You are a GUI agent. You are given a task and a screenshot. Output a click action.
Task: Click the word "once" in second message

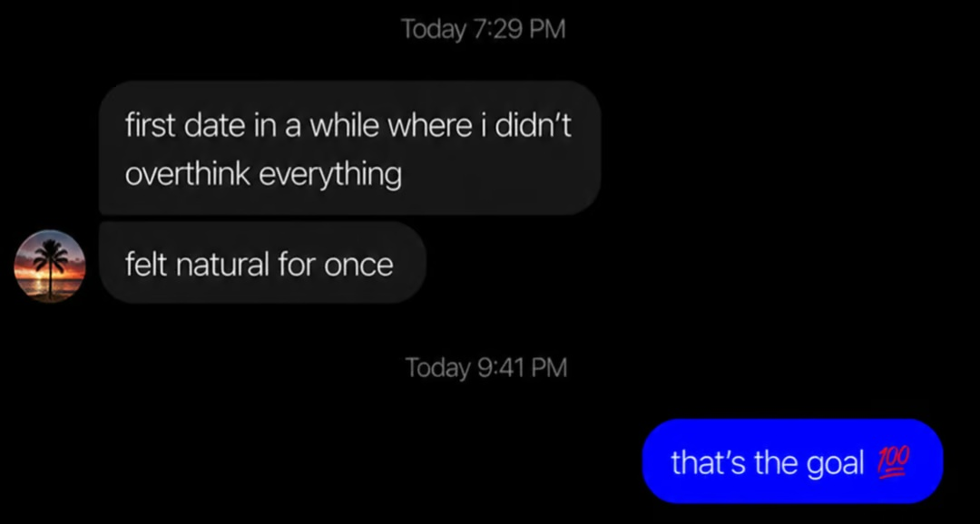click(358, 266)
